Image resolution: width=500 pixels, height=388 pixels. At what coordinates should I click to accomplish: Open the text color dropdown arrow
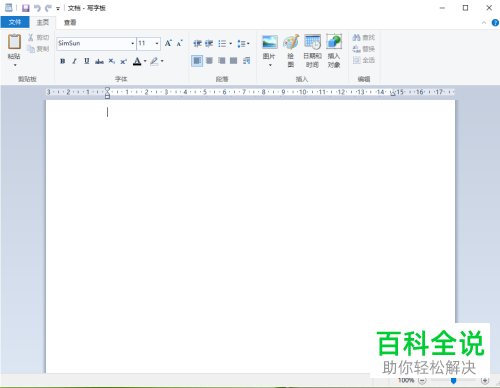pyautogui.click(x=145, y=61)
